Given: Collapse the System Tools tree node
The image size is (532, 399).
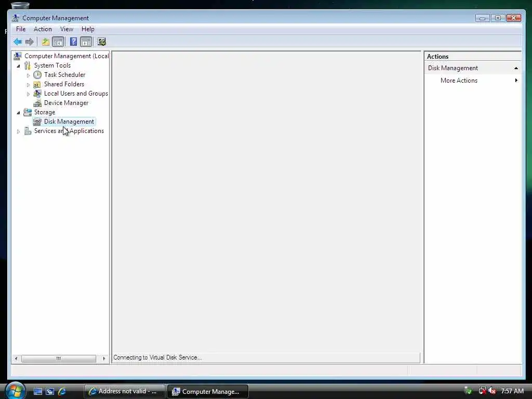Looking at the screenshot, I should tap(18, 66).
